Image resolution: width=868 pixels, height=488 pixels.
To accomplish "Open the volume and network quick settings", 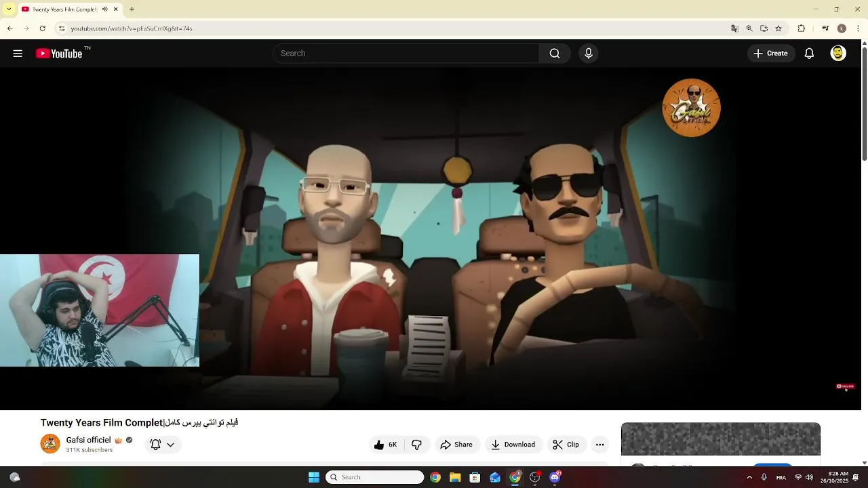I will tap(804, 477).
